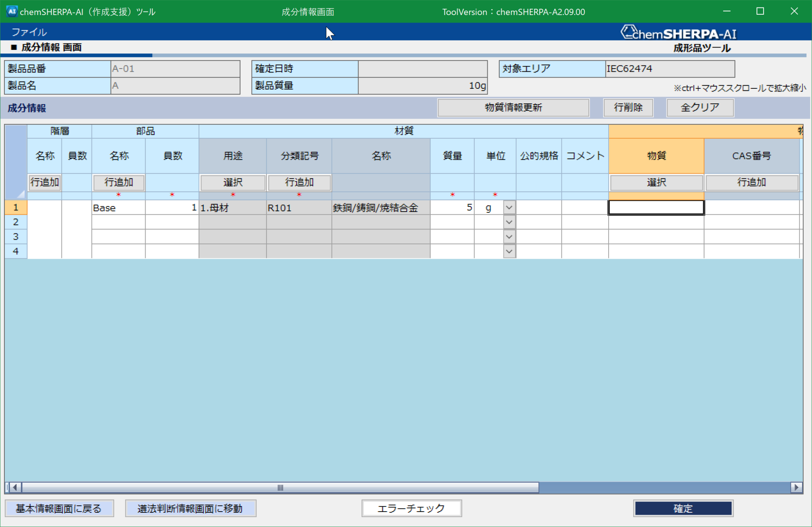Open the unit dropdown on row 2
This screenshot has height=527, width=812.
click(509, 222)
